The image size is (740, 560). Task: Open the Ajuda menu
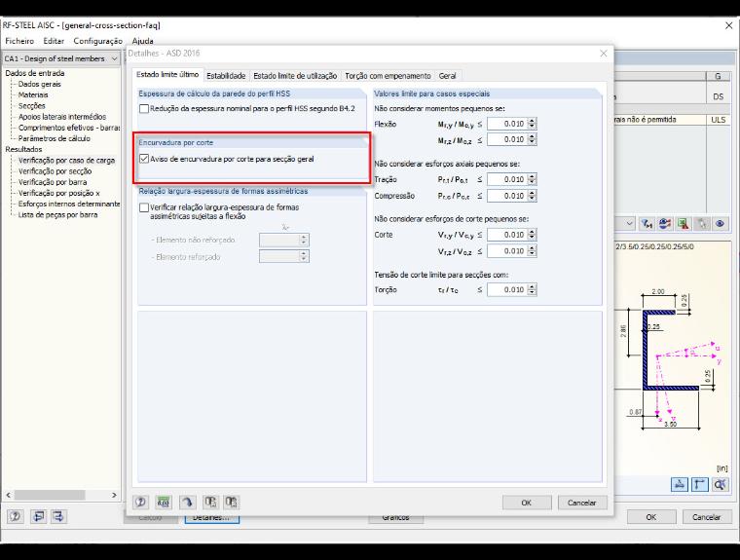pos(142,41)
